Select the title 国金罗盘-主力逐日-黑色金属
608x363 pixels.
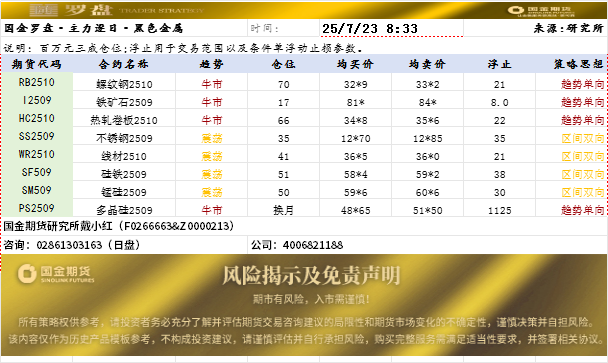click(x=93, y=28)
